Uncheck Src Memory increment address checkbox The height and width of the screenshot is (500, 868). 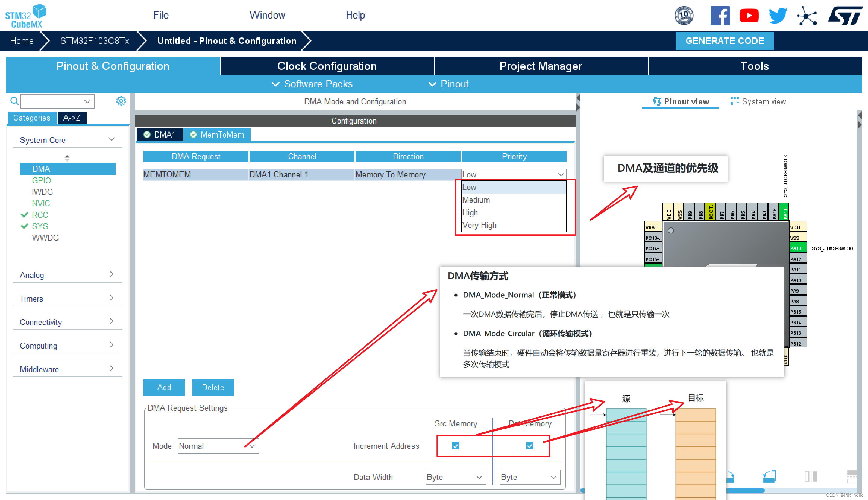click(455, 446)
